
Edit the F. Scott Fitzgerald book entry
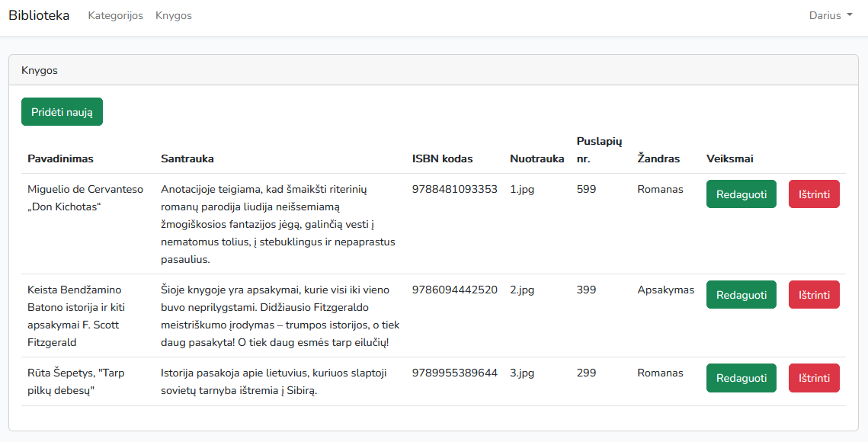(741, 293)
